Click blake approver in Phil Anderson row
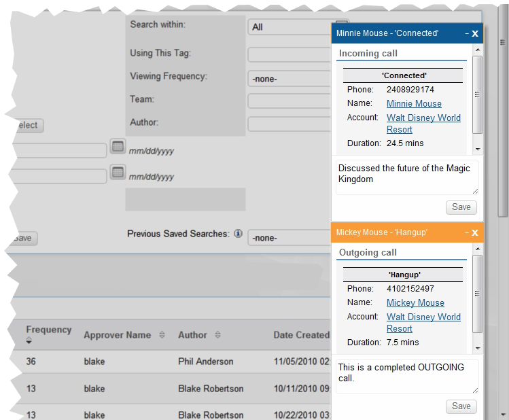 point(94,362)
